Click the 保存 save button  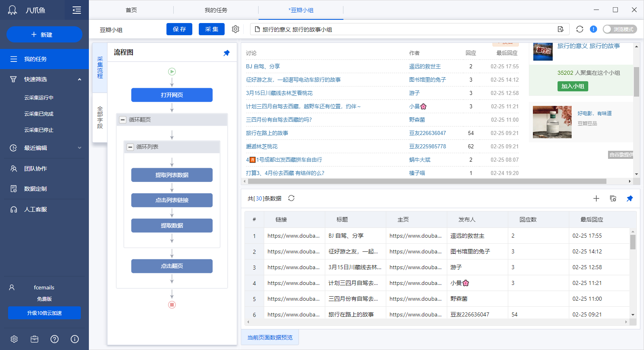[179, 29]
